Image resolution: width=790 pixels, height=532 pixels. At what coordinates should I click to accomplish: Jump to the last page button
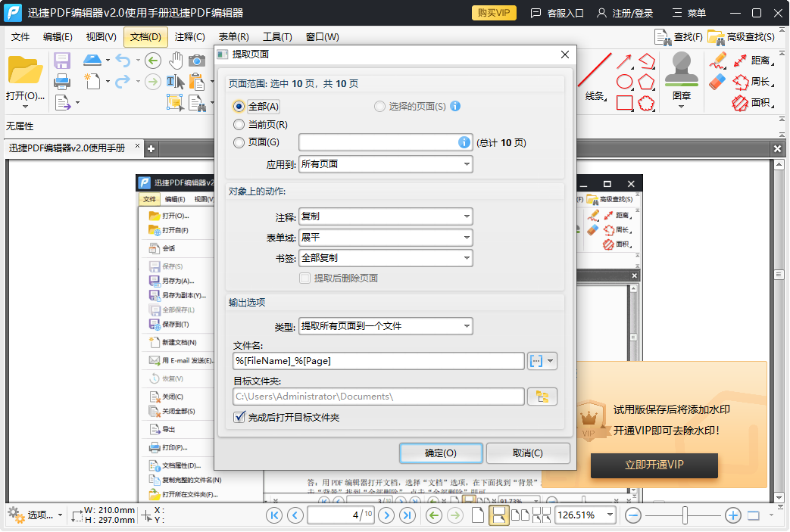tap(407, 515)
